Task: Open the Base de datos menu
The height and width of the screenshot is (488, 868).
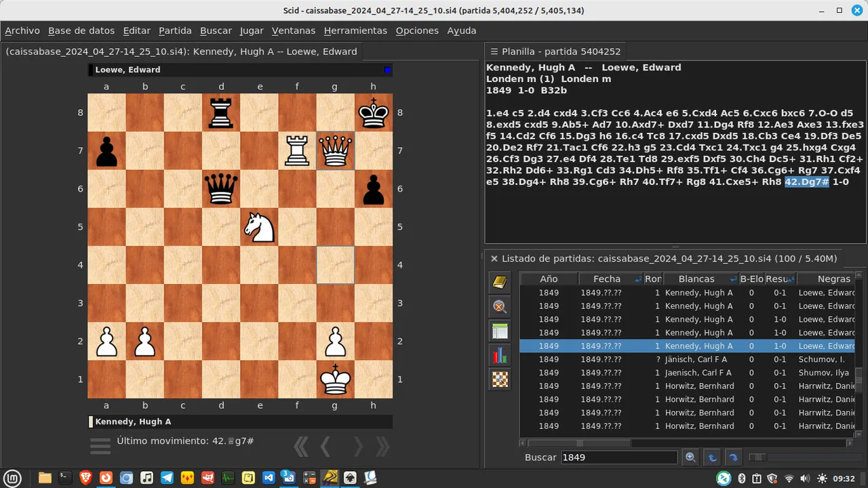Action: [x=81, y=30]
